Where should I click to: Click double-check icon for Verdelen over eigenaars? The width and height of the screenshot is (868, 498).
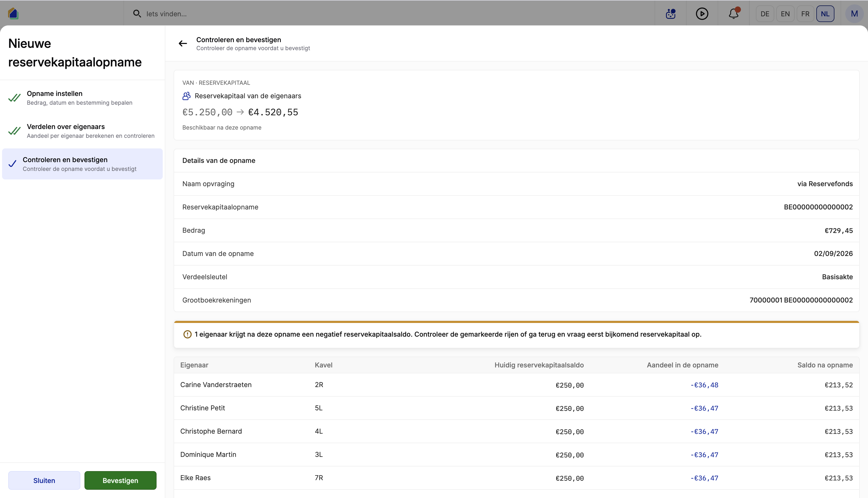click(x=14, y=131)
